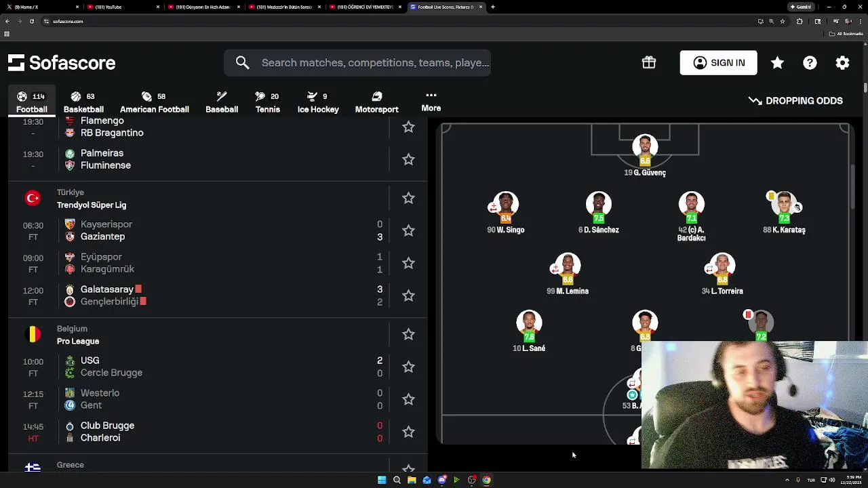868x488 pixels.
Task: Open K. Karataş player card
Action: tap(784, 213)
